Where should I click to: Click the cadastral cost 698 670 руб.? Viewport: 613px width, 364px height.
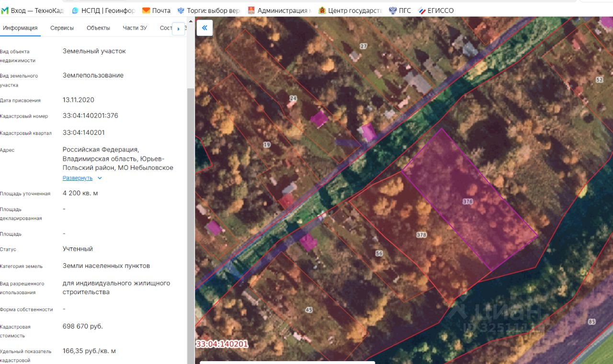(x=83, y=326)
